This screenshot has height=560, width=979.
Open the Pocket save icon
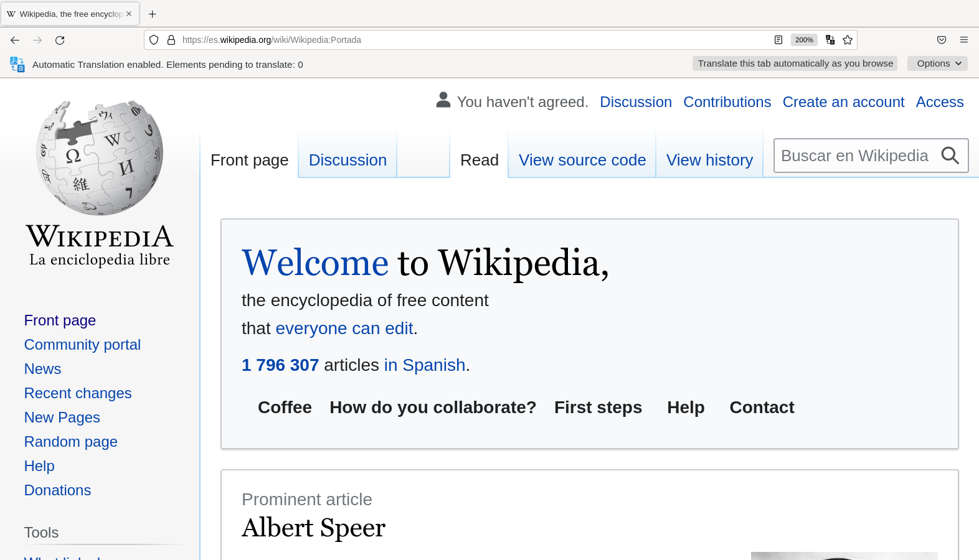pos(941,40)
